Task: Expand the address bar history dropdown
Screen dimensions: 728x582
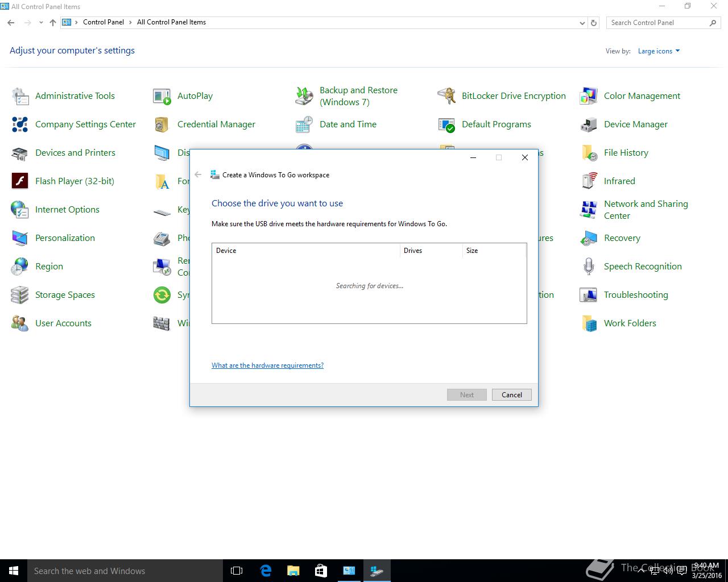Action: coord(582,23)
